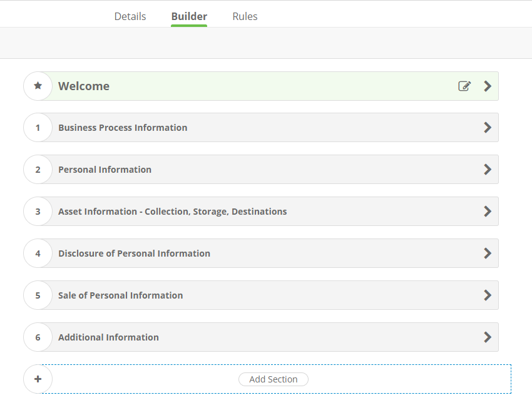The image size is (532, 415).
Task: Expand the Welcome section chevron
Action: 488,86
